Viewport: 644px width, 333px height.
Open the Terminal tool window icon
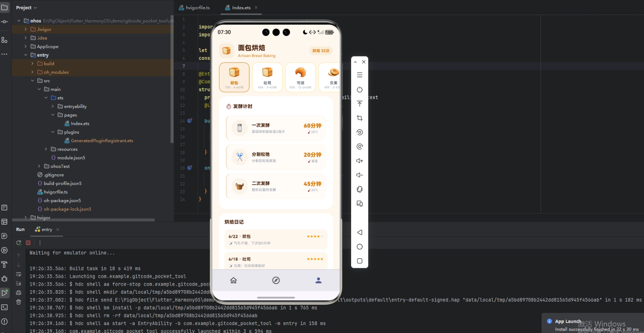(4, 307)
